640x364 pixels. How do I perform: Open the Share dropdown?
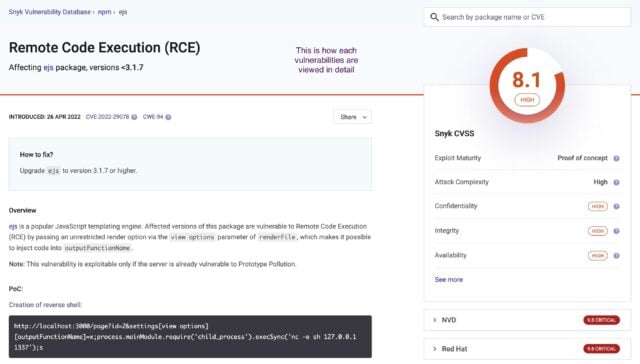click(353, 117)
